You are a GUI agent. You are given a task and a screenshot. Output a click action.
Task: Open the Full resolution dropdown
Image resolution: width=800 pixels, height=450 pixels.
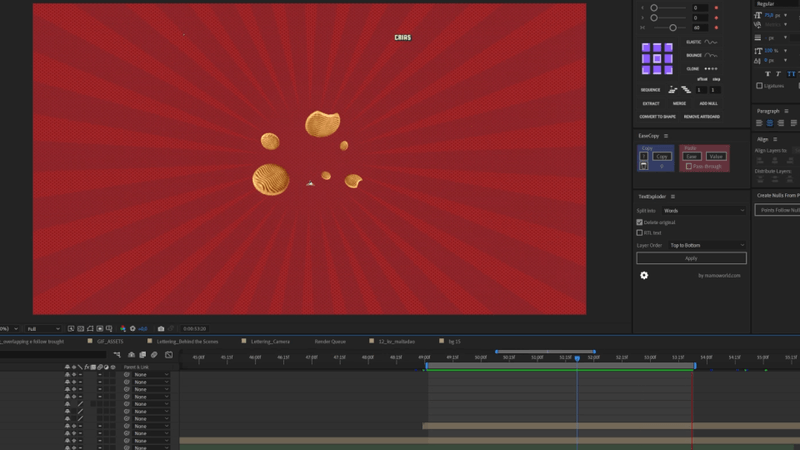(43, 329)
